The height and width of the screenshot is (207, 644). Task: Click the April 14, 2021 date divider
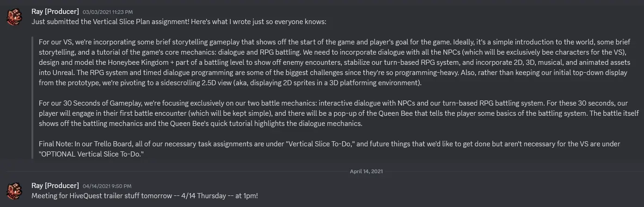click(366, 171)
